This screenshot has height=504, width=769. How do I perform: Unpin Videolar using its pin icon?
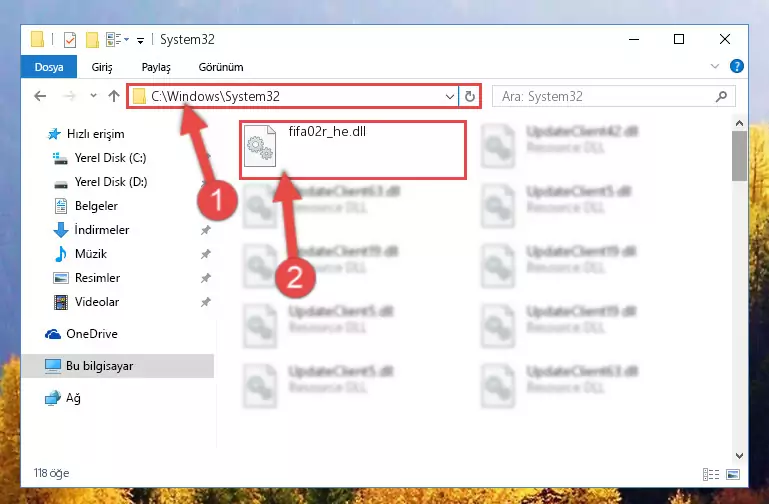(x=205, y=302)
